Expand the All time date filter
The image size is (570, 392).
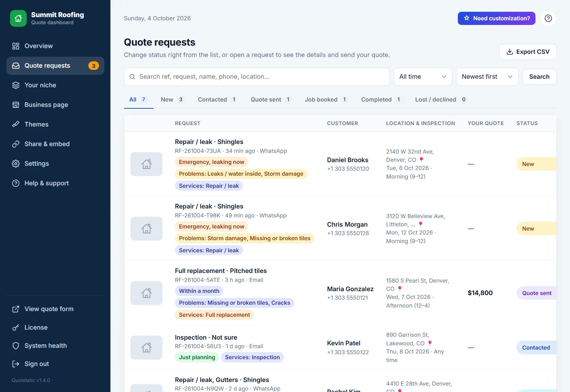423,77
